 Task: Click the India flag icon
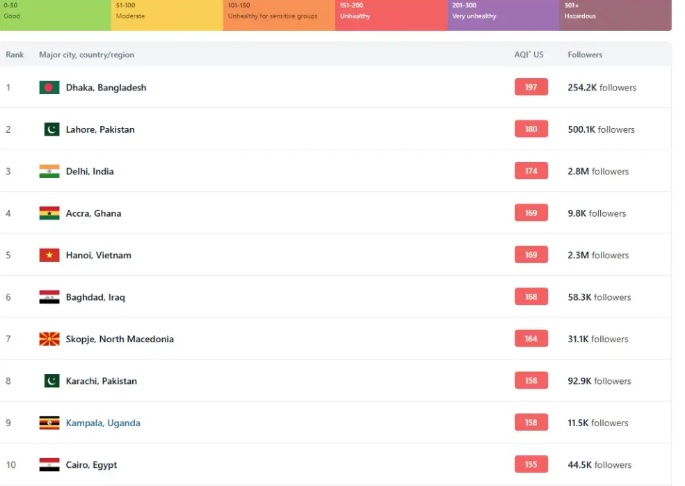tap(49, 172)
